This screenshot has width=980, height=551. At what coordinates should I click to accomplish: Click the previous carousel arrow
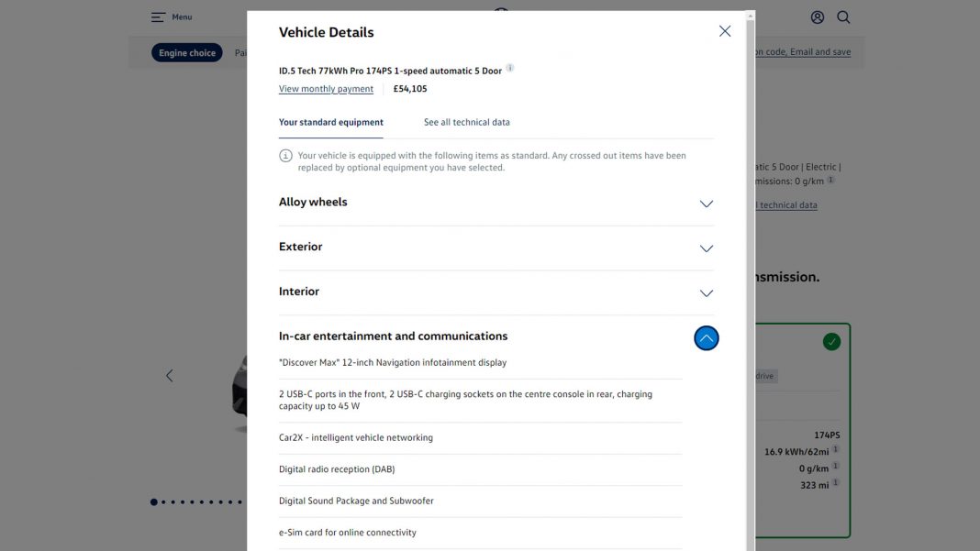(169, 375)
